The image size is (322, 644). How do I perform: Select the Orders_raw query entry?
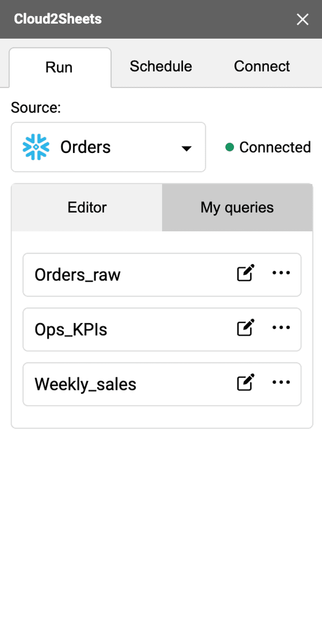coord(77,275)
